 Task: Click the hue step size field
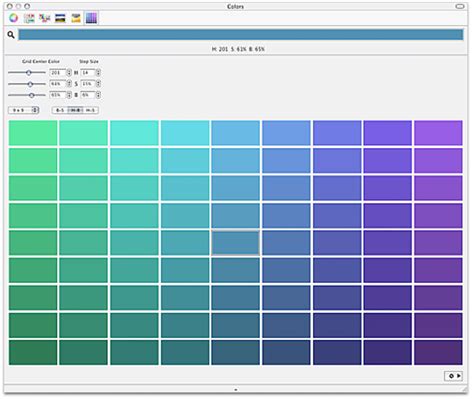88,72
